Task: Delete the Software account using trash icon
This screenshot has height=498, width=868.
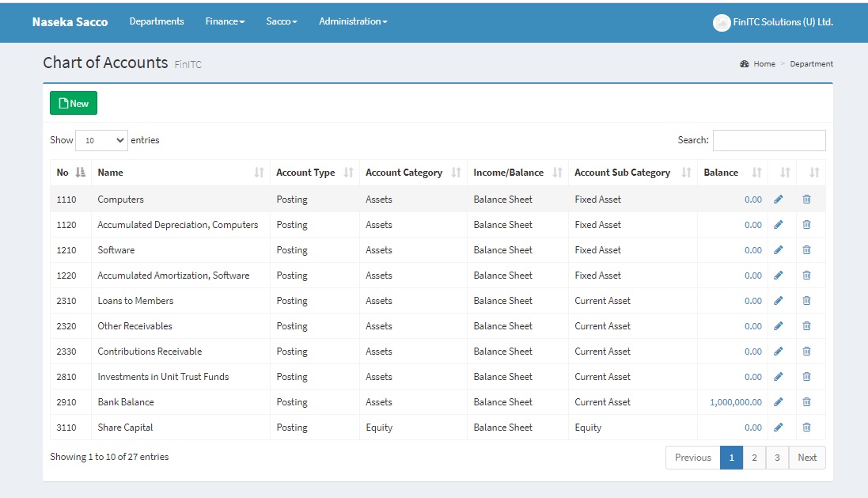Action: (x=806, y=250)
